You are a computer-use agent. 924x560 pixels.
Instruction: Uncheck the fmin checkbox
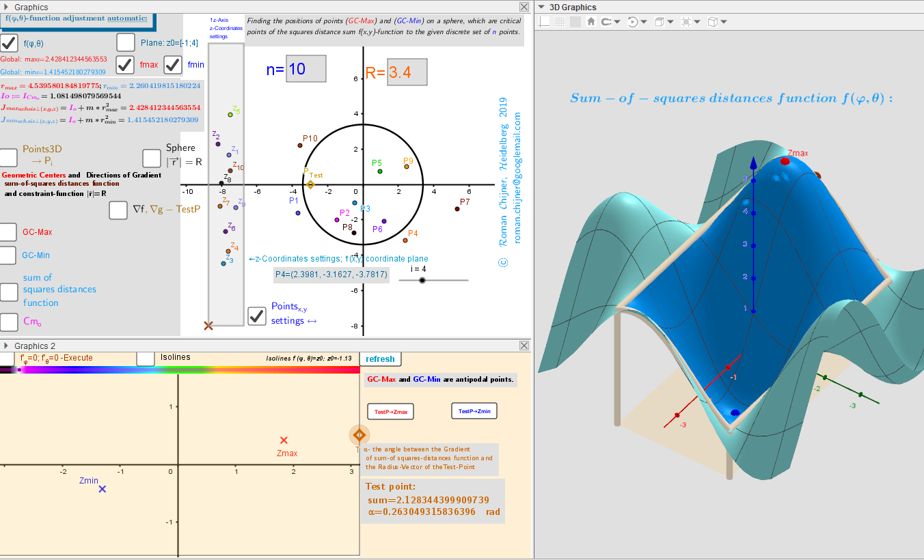(x=173, y=65)
